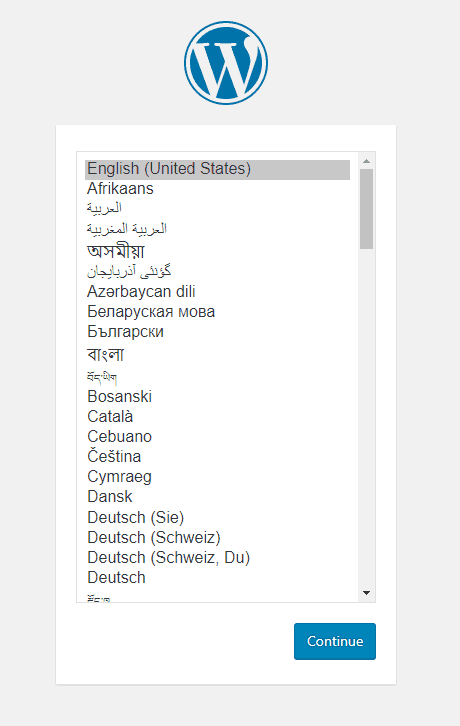Screen dimensions: 460x726
Task: Click the scrollbar up arrow
Action: 366,161
